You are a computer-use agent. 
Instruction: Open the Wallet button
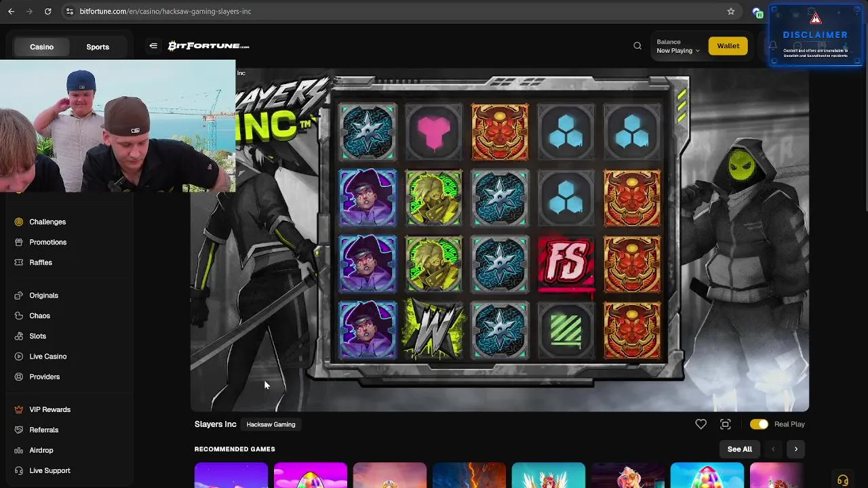(728, 46)
